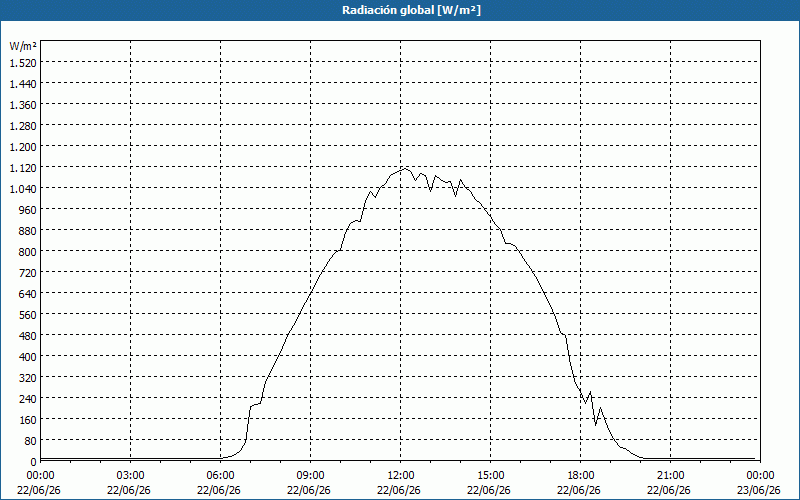
Task: Click the 21:00 x-axis label
Action: (x=670, y=476)
